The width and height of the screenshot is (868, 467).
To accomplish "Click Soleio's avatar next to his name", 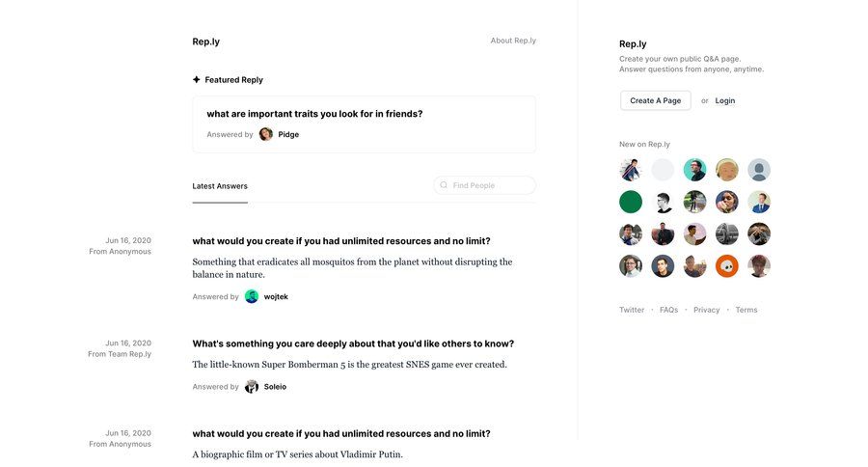I will [x=252, y=386].
